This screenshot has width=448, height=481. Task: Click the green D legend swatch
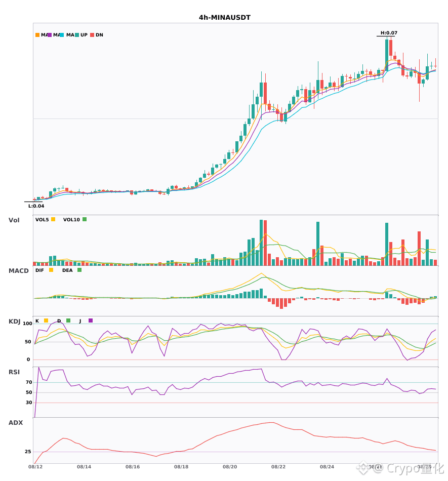(x=68, y=320)
